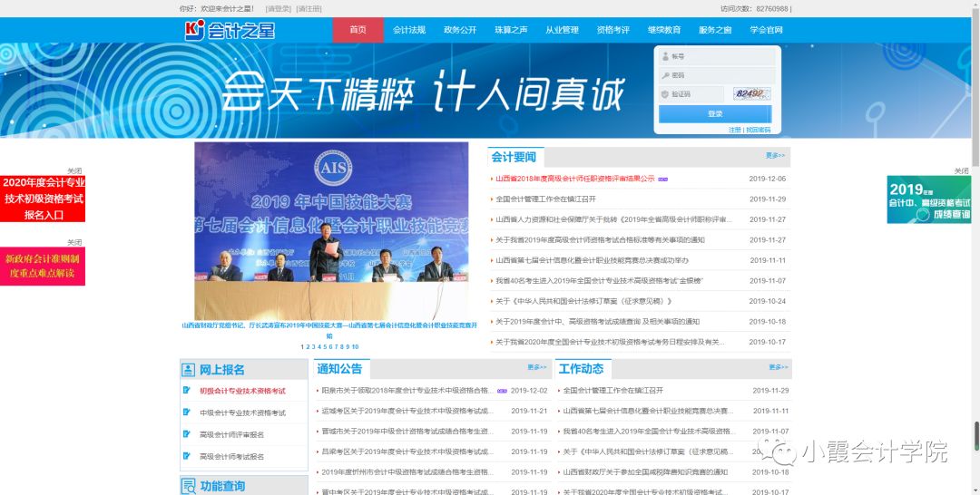Image resolution: width=980 pixels, height=495 pixels.
Task: Open the 服务之窗 menu item
Action: click(715, 30)
